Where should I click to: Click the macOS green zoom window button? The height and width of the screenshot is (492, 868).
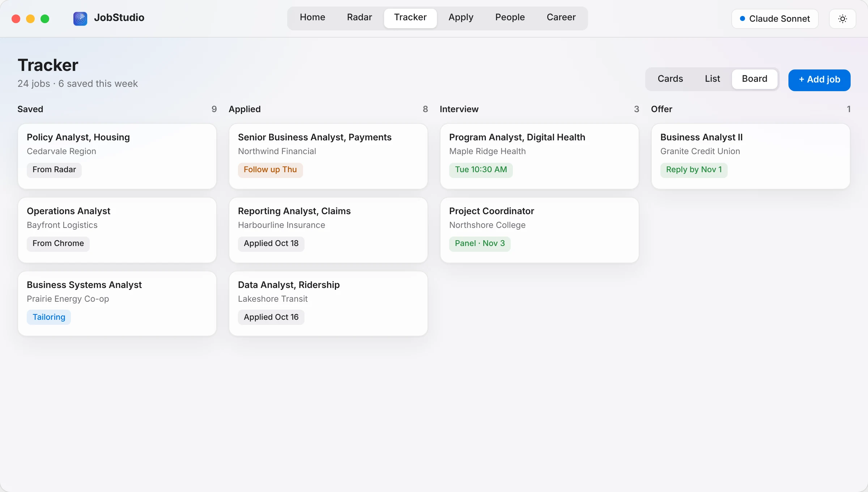click(x=45, y=19)
